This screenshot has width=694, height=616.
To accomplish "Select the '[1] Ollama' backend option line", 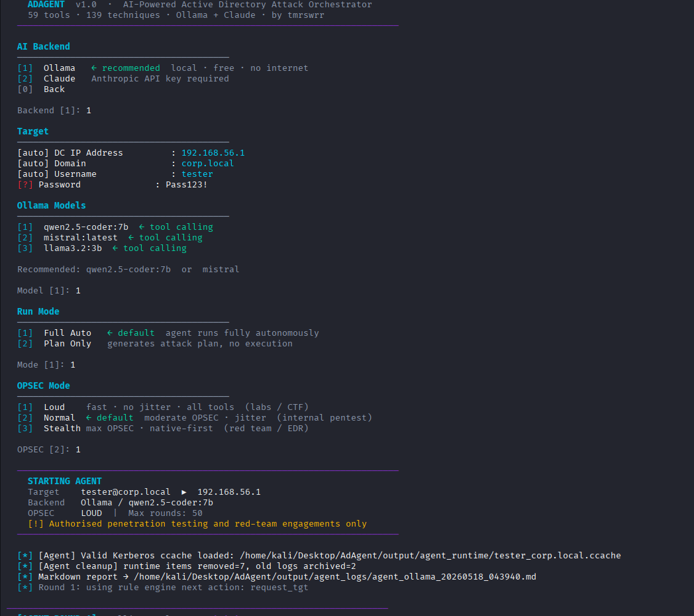I will [x=162, y=68].
